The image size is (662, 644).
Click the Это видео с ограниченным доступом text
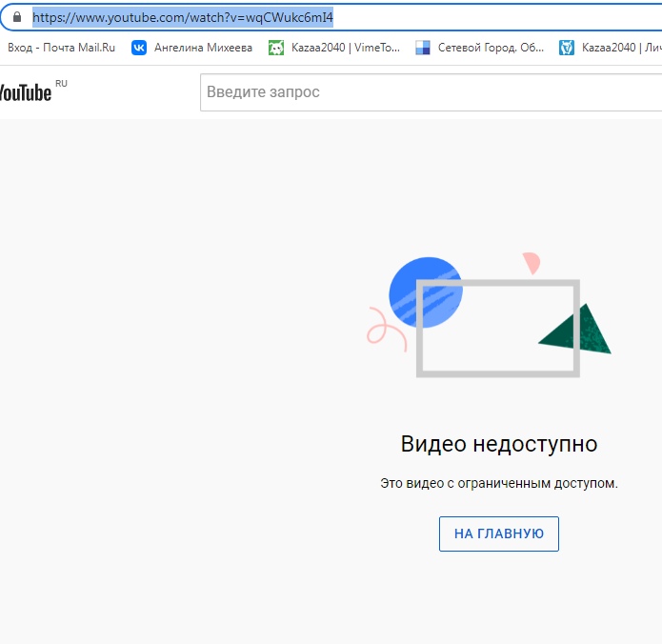pyautogui.click(x=498, y=484)
